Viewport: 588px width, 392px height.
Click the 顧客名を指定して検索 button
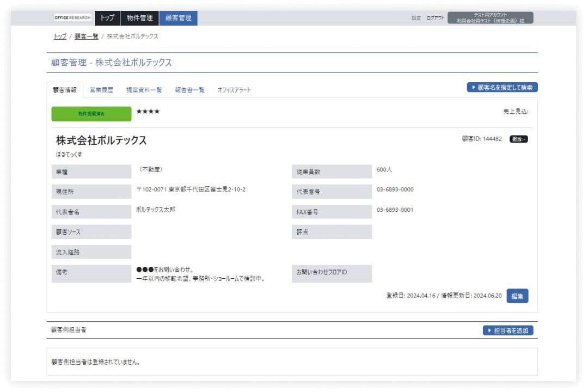tap(502, 88)
